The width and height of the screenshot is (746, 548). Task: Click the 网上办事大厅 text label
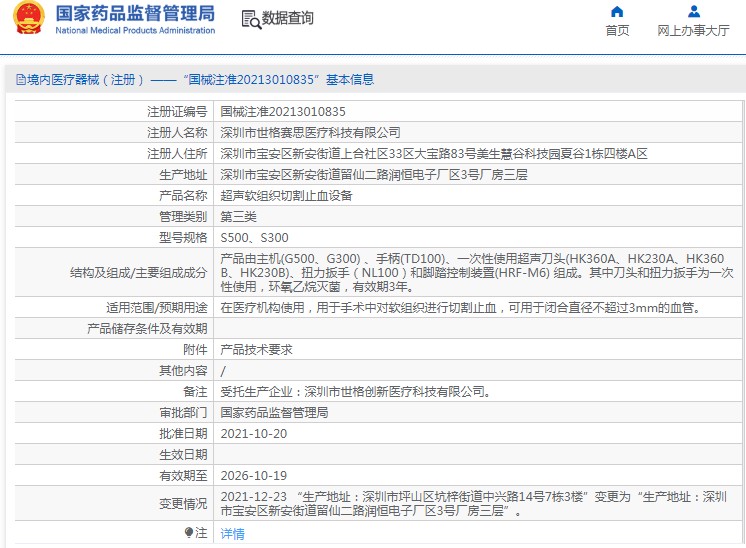click(x=693, y=30)
